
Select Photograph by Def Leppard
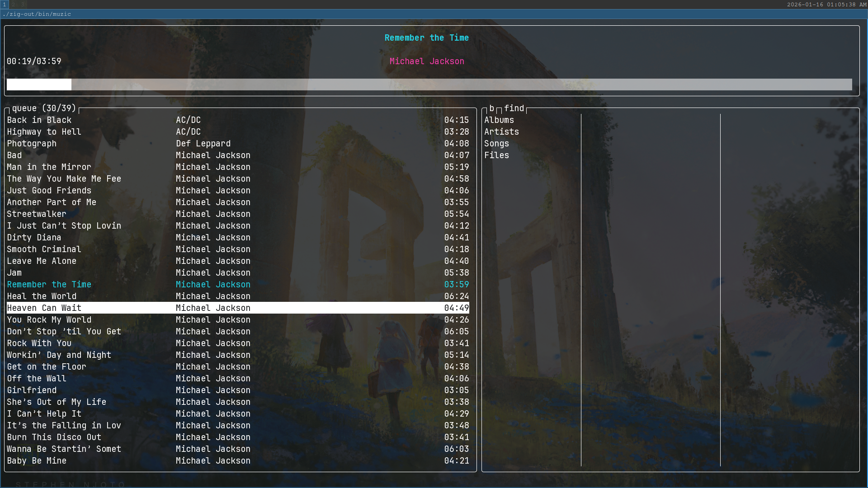[x=32, y=144]
